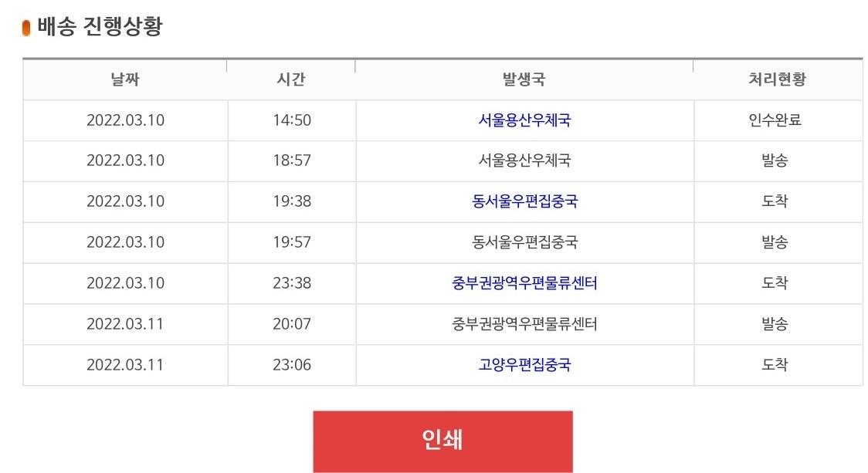Click 발송 status in the 18:57 row
The image size is (868, 473).
[x=775, y=160]
